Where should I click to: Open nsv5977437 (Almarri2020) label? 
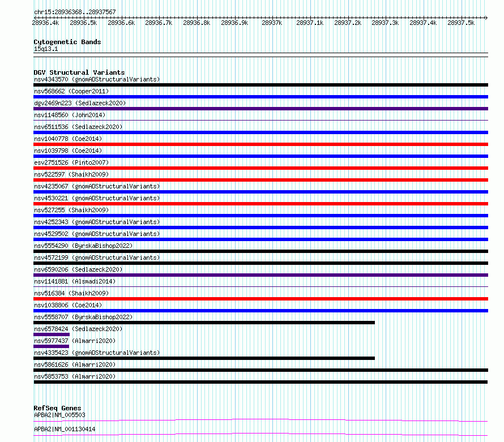pyautogui.click(x=75, y=341)
